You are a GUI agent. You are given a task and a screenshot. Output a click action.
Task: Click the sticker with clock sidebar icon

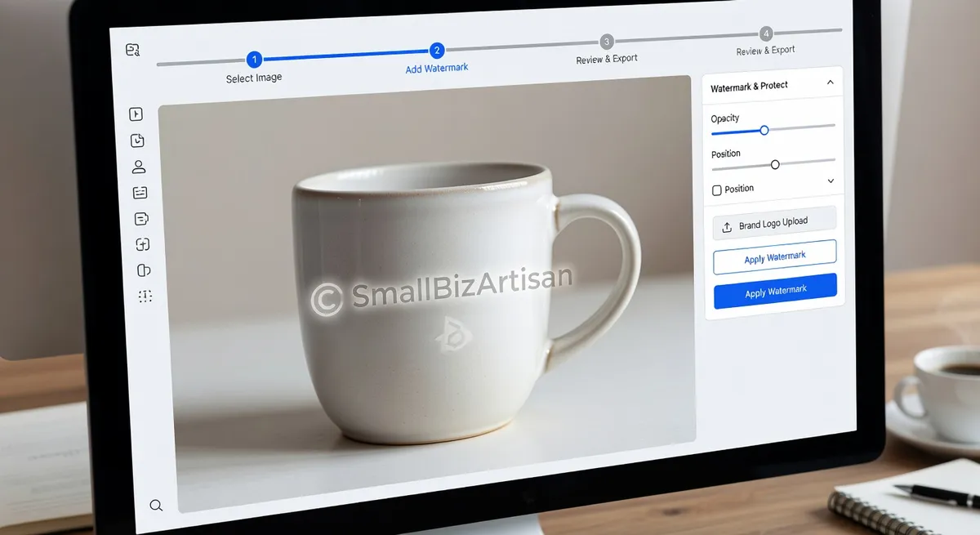pyautogui.click(x=137, y=140)
